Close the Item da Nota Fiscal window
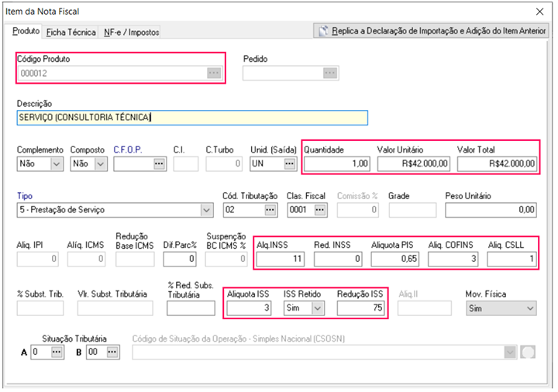The image size is (558, 392). (x=539, y=12)
